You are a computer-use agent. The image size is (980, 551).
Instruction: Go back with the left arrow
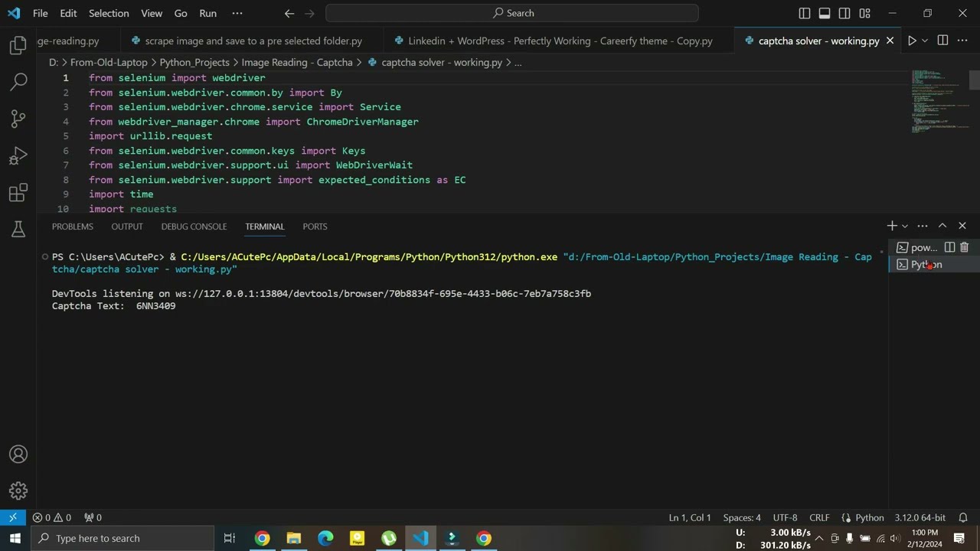pos(289,13)
